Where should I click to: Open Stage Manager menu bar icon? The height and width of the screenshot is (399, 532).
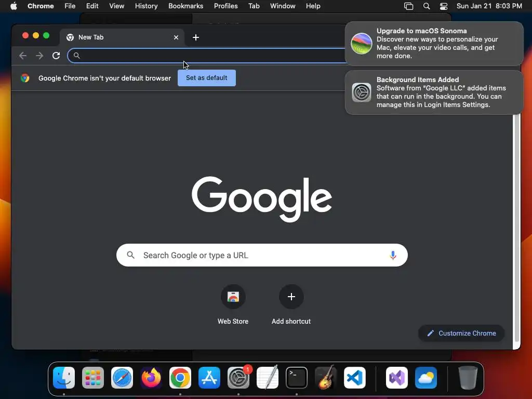click(x=408, y=6)
